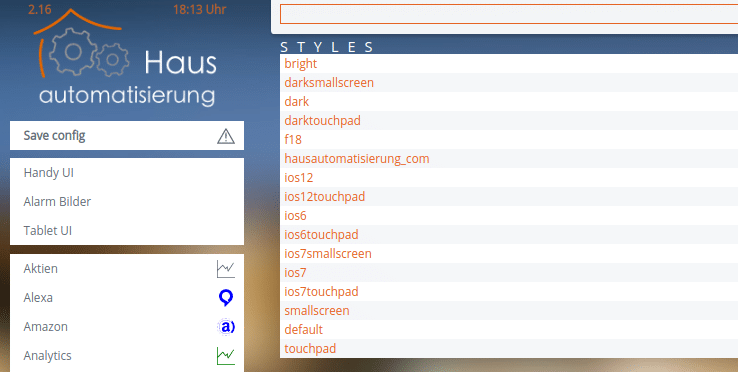Click the warning triangle icon beside Save config
Screen dimensions: 738x372
[226, 136]
